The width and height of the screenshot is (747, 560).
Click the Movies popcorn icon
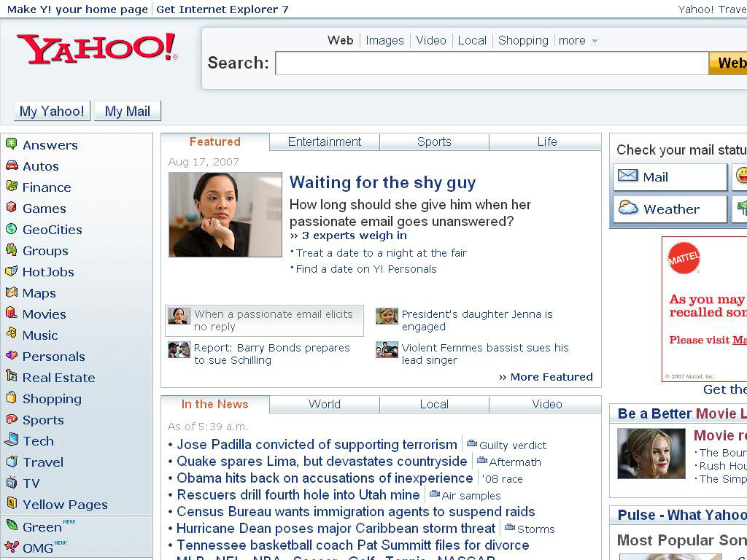(x=12, y=313)
